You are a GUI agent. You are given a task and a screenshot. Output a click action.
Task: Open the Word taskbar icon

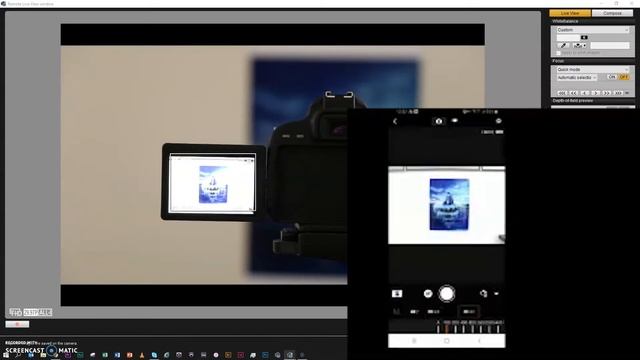(x=117, y=355)
